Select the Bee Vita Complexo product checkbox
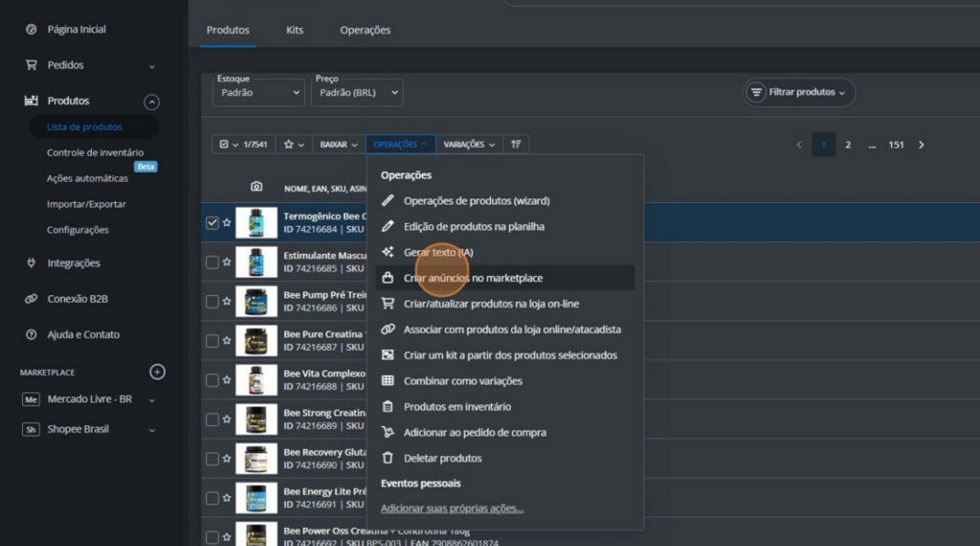Viewport: 980px width, 546px height. tap(212, 379)
